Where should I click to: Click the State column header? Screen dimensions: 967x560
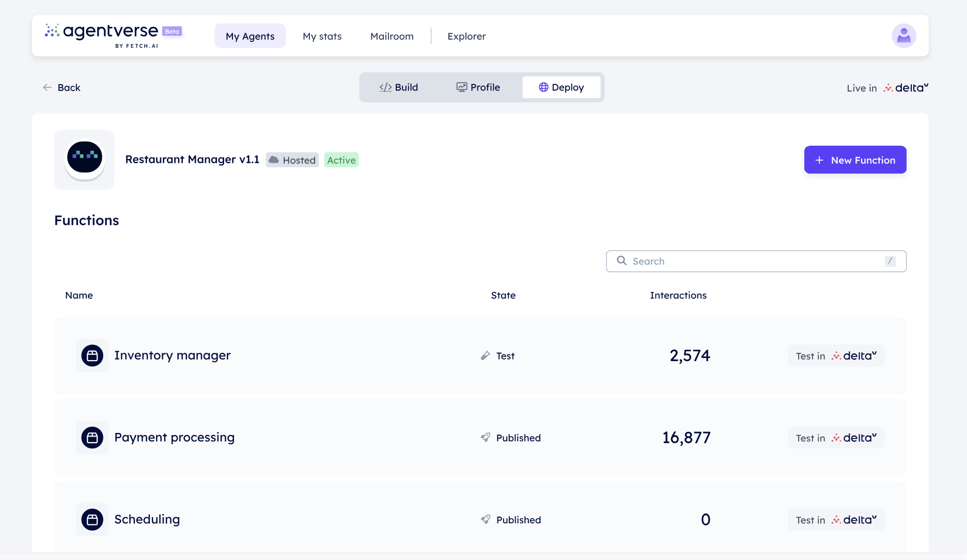point(503,295)
